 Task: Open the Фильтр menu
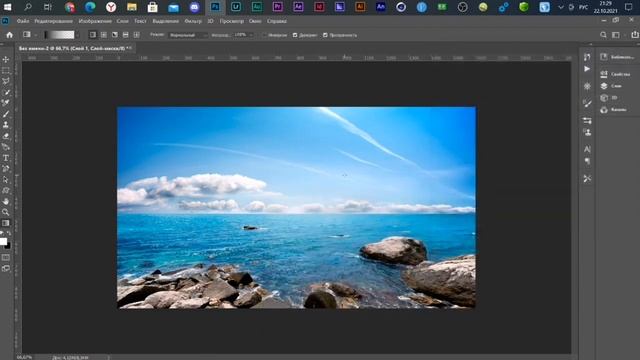click(x=193, y=21)
